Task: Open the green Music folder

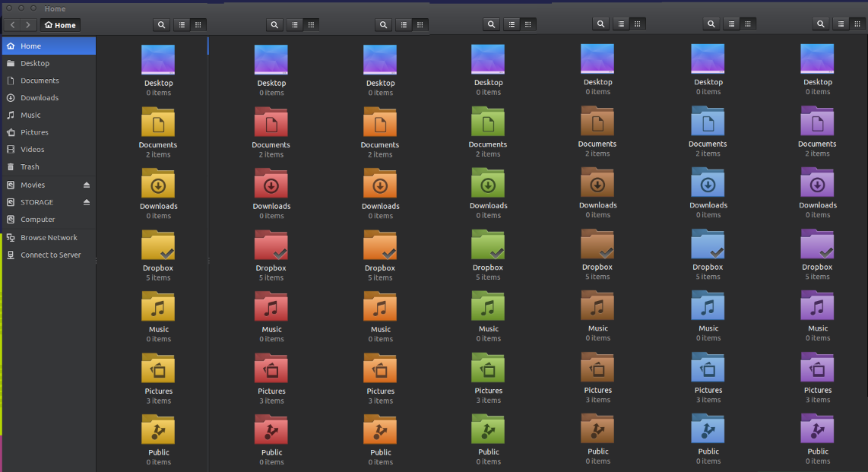Action: [x=488, y=306]
